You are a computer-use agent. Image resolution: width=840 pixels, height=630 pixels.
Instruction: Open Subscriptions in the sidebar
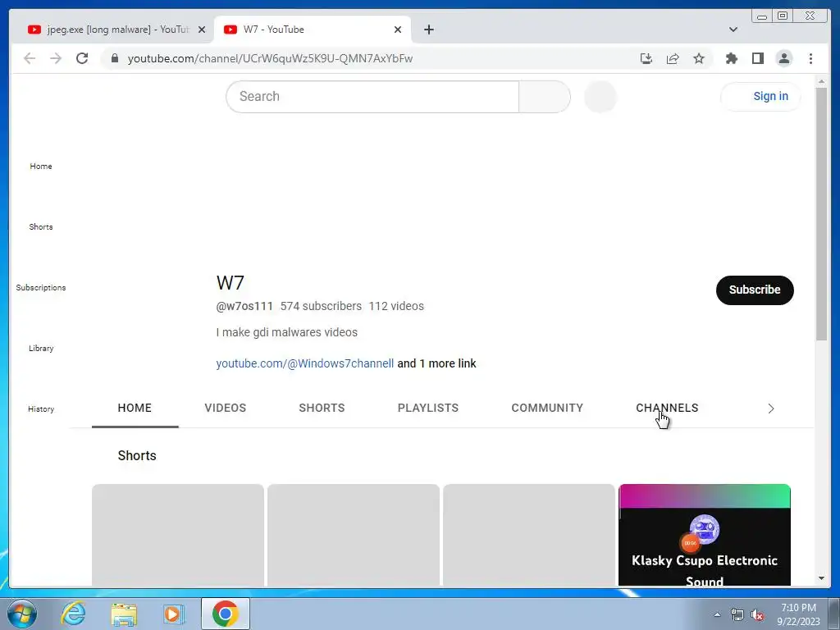pos(41,287)
